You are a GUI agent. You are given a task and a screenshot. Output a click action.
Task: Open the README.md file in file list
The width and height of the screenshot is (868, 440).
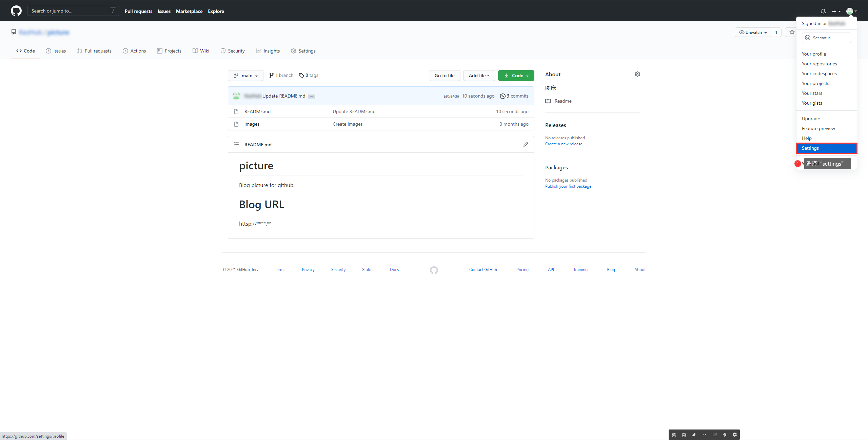257,111
